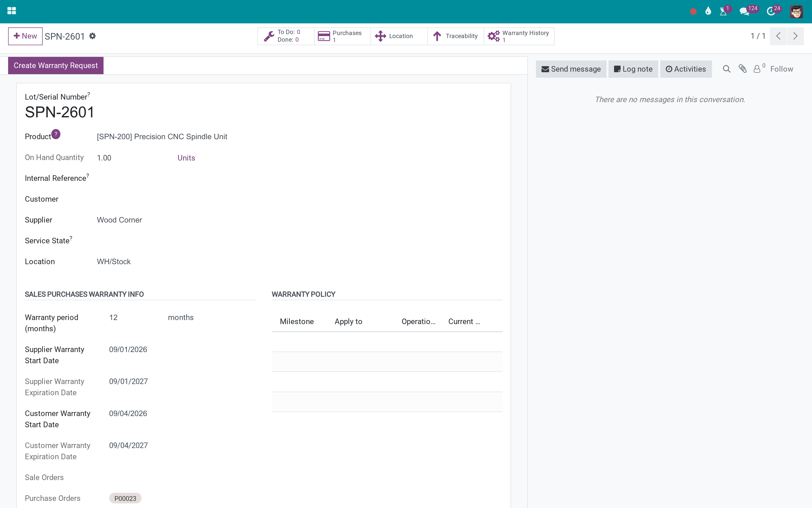Open the gear actions menu beside SPN-2601
Screen dimensions: 812x508
93,36
